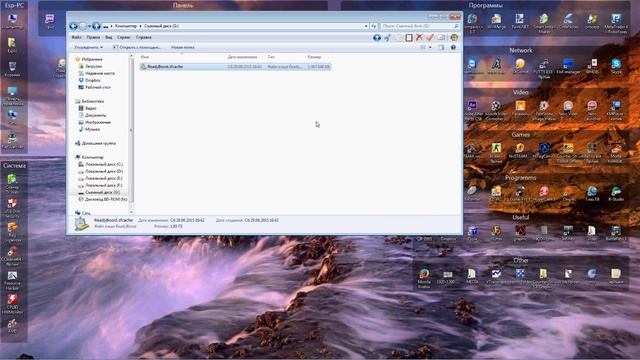This screenshot has height=360, width=640.
Task: Open the change view options dropdown
Action: (430, 47)
